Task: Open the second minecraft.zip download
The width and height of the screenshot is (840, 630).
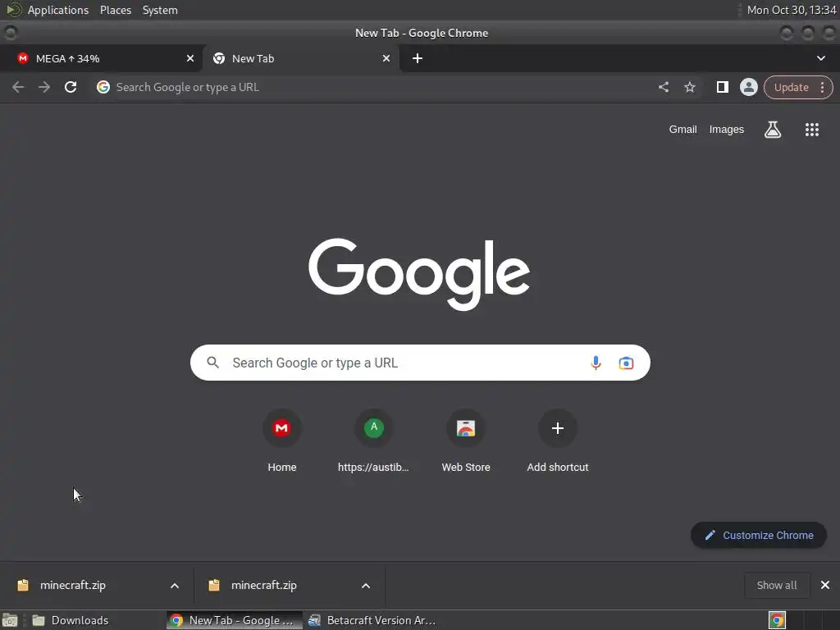Action: (263, 586)
